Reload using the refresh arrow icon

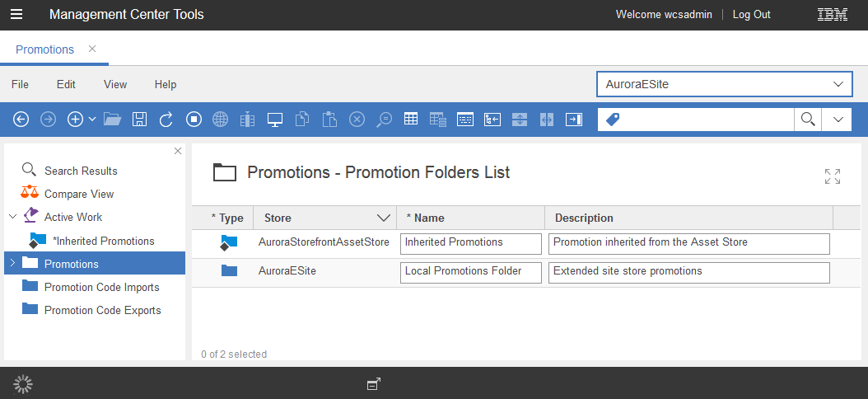tap(166, 120)
